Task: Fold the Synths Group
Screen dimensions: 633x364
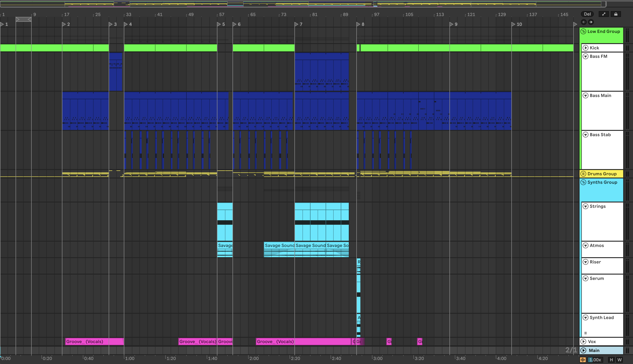Action: tap(583, 182)
